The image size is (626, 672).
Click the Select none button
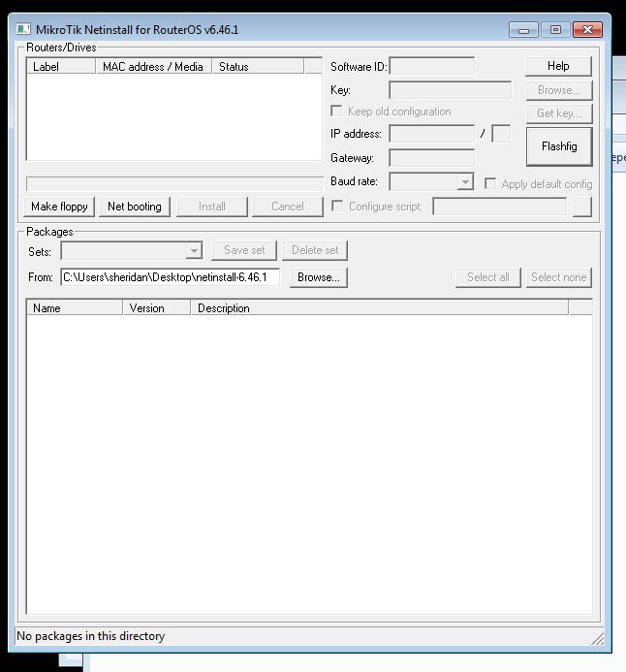point(559,277)
